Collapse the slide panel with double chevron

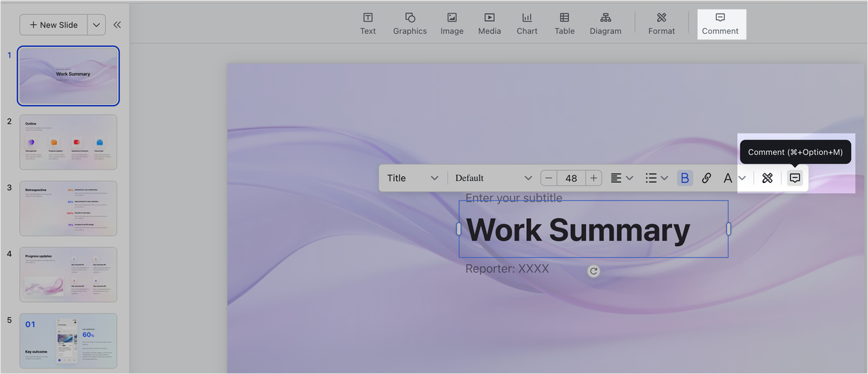tap(117, 25)
